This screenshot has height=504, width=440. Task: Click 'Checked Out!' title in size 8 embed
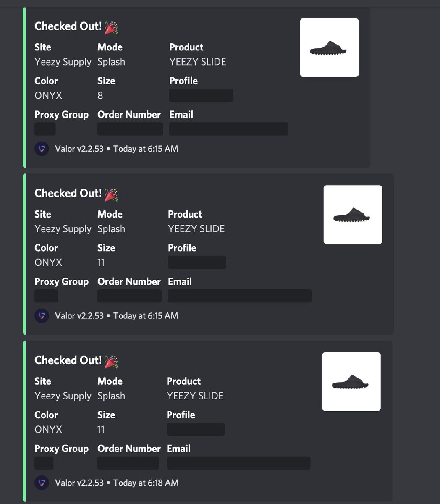(x=68, y=26)
